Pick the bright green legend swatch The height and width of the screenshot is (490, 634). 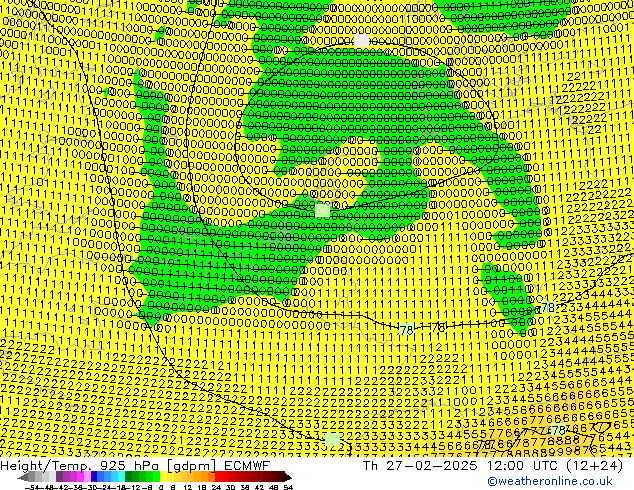point(156,477)
